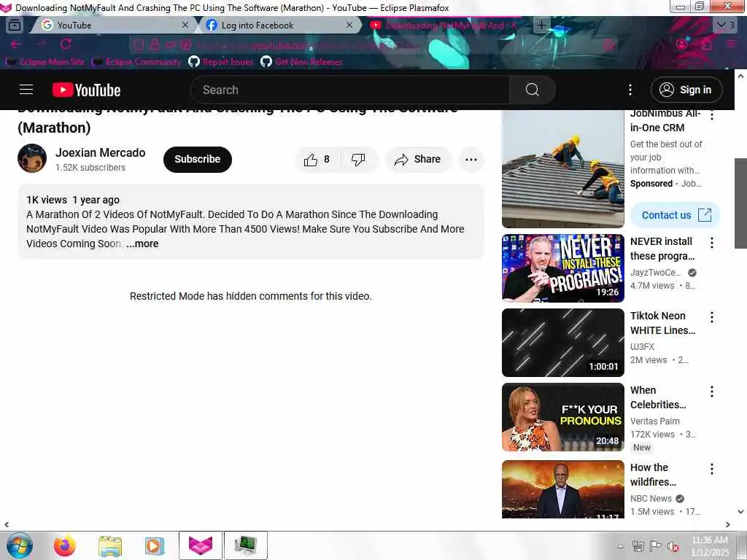Focus the YouTube Search field
747x560 pixels.
[350, 90]
